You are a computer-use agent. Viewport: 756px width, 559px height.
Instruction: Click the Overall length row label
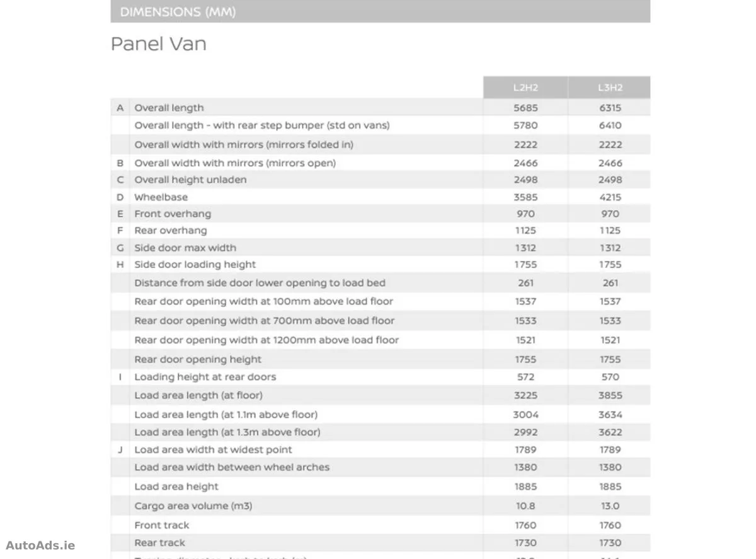(x=169, y=108)
